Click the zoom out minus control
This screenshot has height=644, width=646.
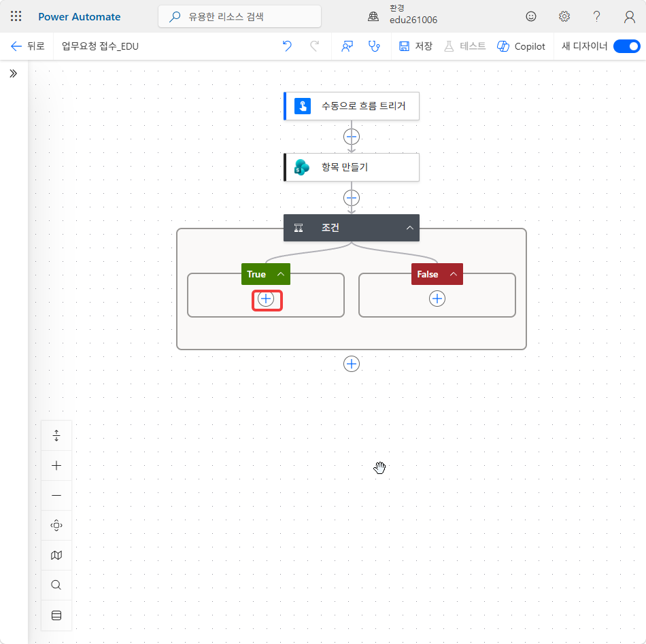click(x=56, y=495)
